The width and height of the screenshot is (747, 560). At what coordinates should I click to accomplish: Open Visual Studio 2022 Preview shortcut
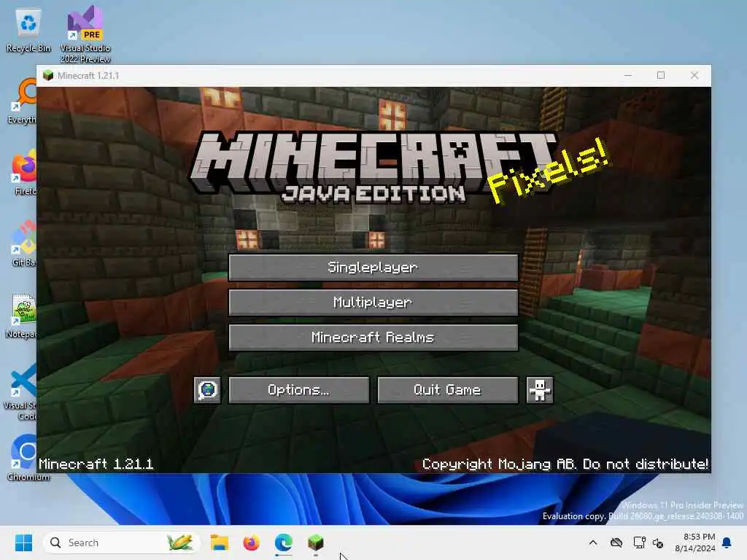tap(85, 34)
